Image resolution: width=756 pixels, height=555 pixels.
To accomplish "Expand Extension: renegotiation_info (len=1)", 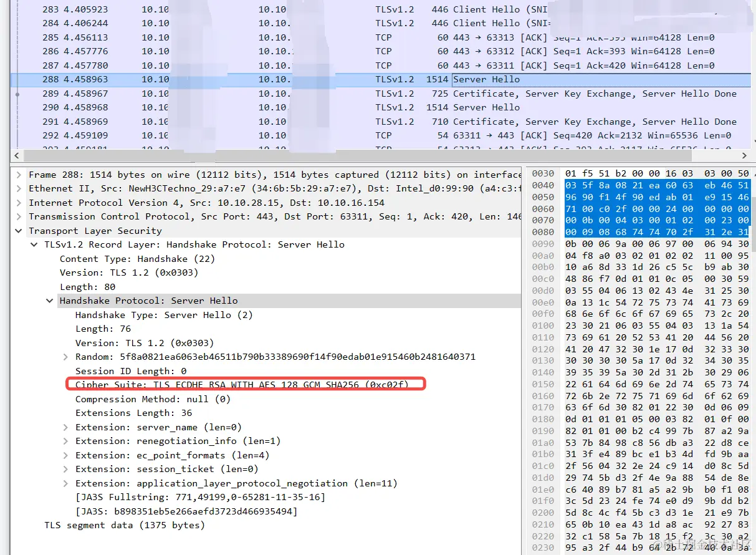I will coord(65,441).
